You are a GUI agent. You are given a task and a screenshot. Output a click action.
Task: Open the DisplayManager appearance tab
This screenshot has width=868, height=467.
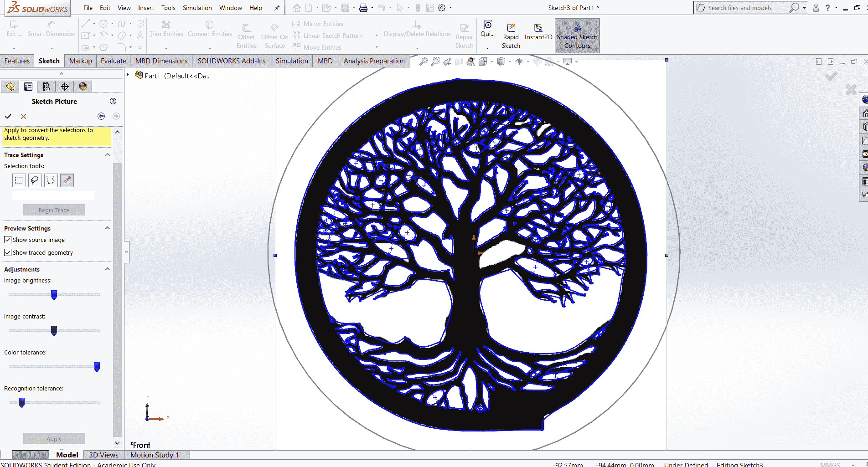[83, 87]
